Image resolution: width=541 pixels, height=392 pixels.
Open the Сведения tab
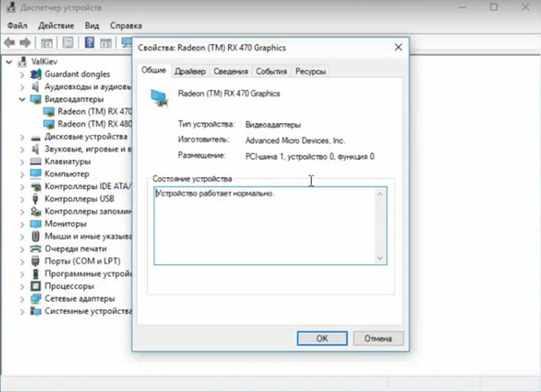coord(230,71)
